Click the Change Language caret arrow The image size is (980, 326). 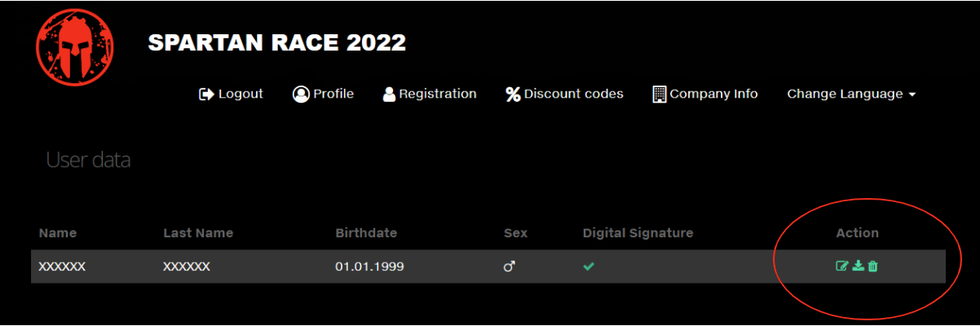(912, 95)
